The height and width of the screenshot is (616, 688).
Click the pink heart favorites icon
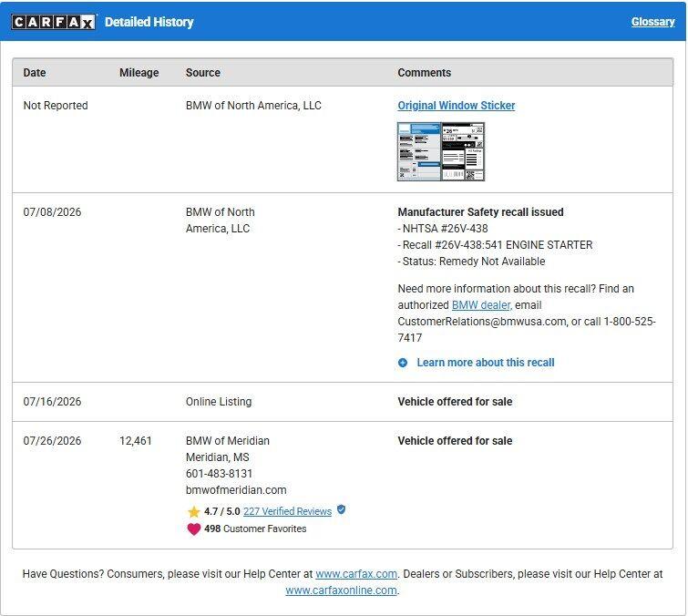click(193, 529)
